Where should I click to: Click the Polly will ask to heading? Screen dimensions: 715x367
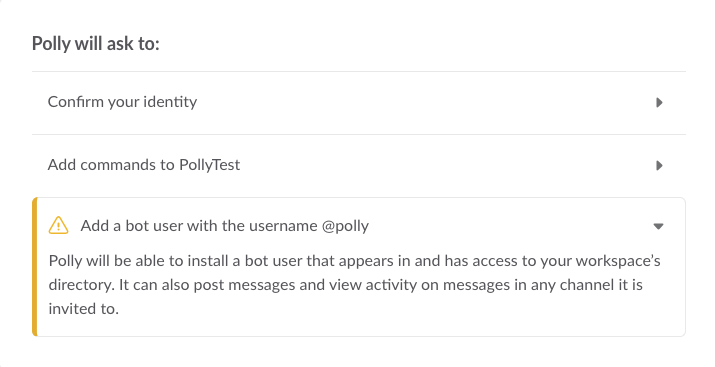pyautogui.click(x=96, y=44)
